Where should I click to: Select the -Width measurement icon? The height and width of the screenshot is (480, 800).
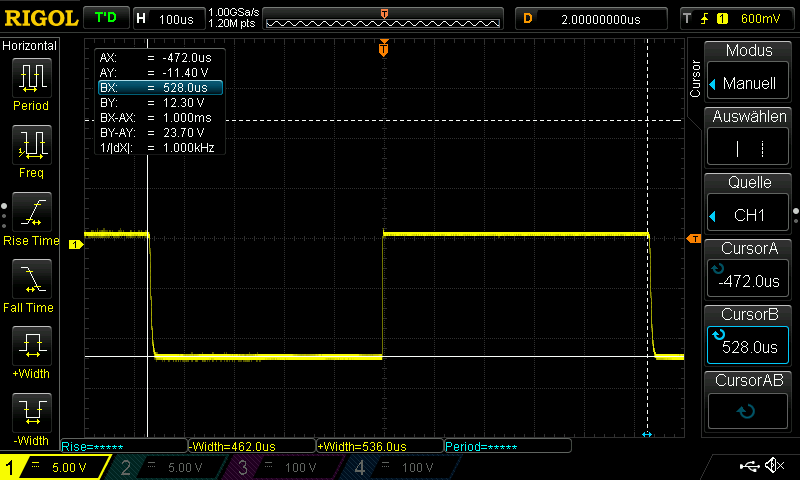click(x=31, y=418)
